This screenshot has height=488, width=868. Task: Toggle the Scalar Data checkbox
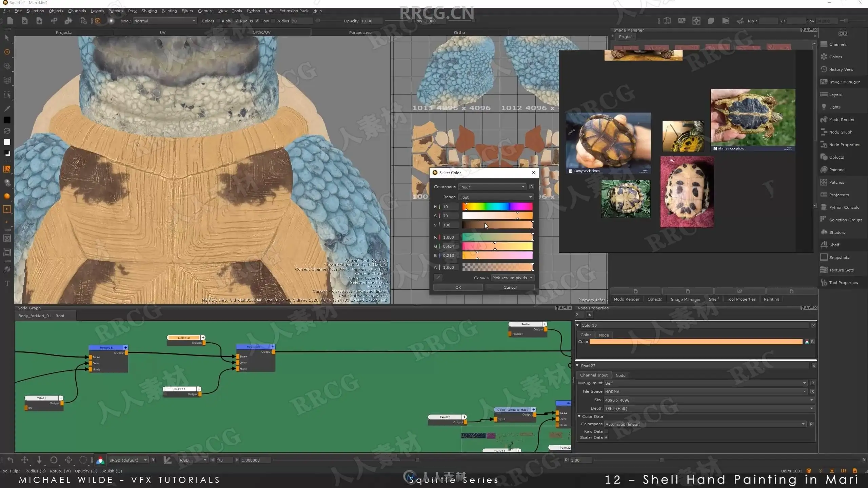(606, 438)
